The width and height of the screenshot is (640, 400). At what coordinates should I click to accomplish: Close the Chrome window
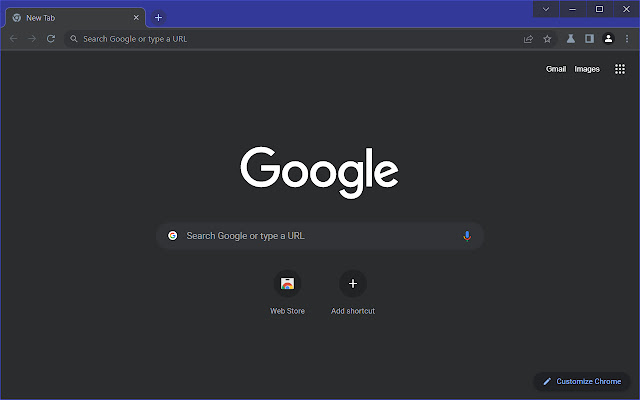(626, 9)
